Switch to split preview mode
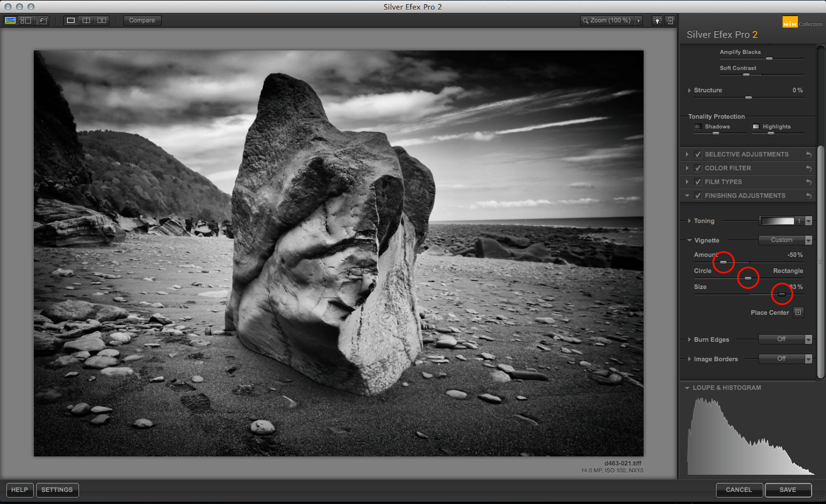 coord(86,20)
